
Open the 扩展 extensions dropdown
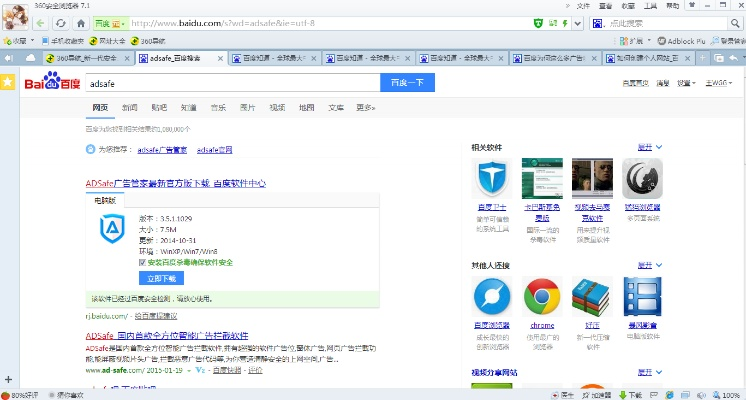635,41
